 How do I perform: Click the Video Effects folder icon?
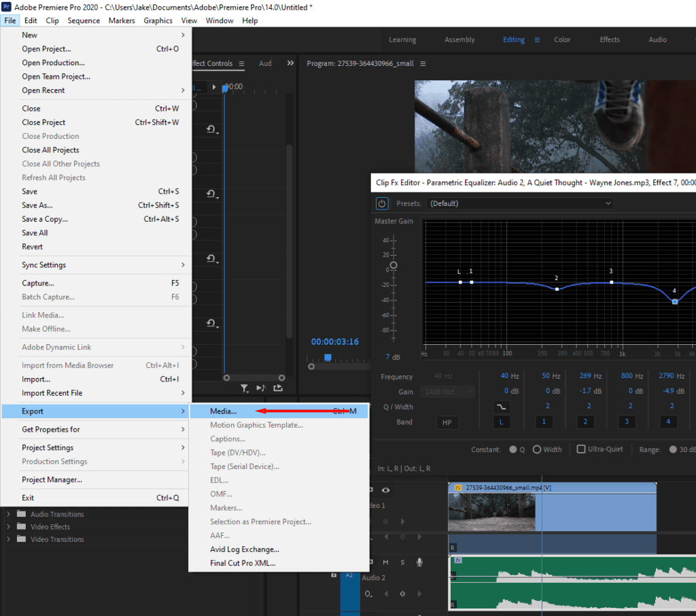click(21, 526)
